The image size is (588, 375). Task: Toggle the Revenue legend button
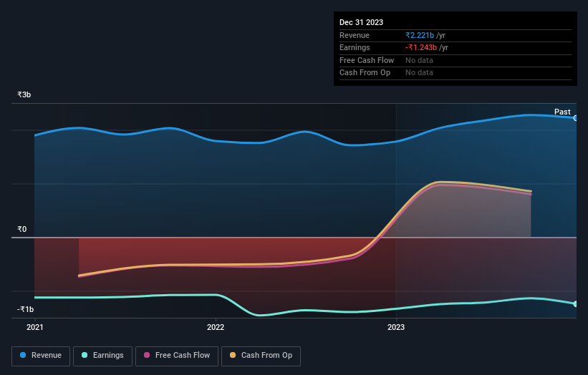[x=41, y=356]
